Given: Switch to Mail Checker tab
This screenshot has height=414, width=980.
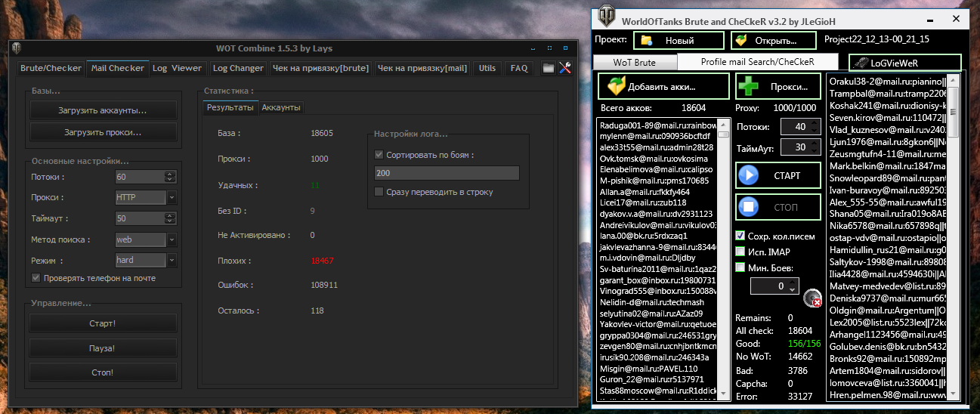Looking at the screenshot, I should pyautogui.click(x=117, y=68).
